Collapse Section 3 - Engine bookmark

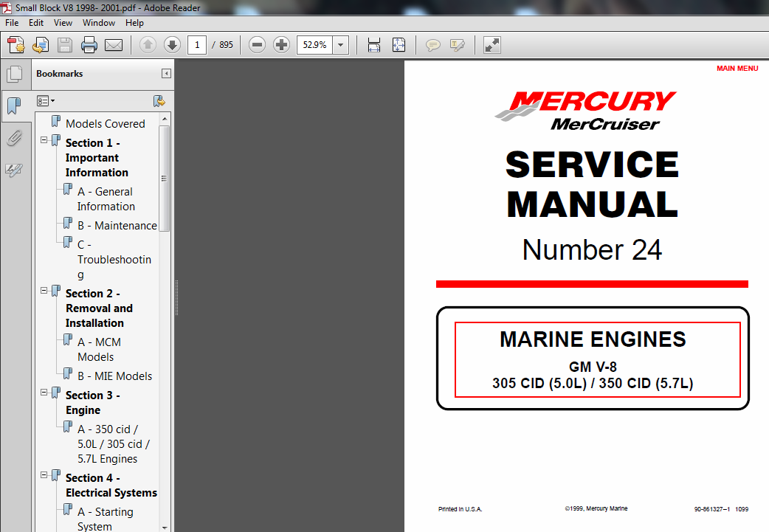tap(44, 393)
